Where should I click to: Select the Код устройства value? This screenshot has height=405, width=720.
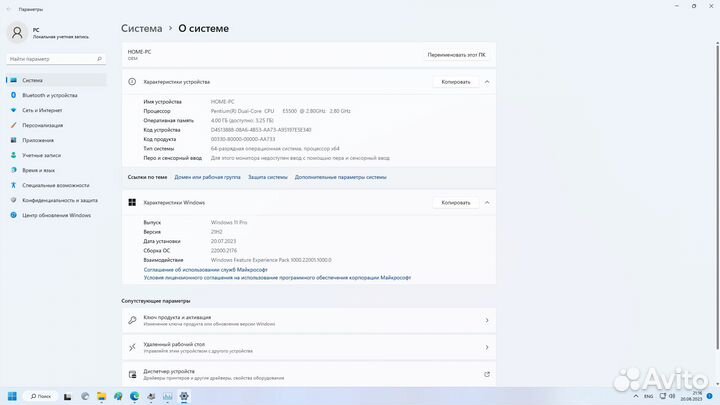(261, 130)
